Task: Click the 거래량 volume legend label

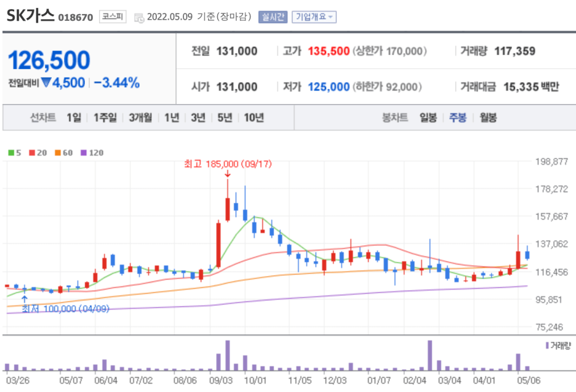Action: (561, 346)
